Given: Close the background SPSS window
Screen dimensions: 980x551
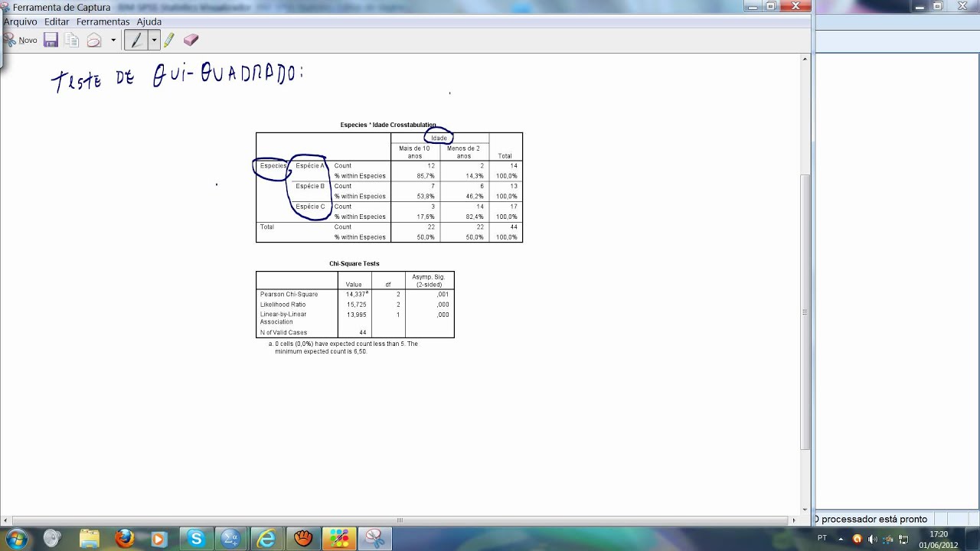Looking at the screenshot, I should (962, 5).
